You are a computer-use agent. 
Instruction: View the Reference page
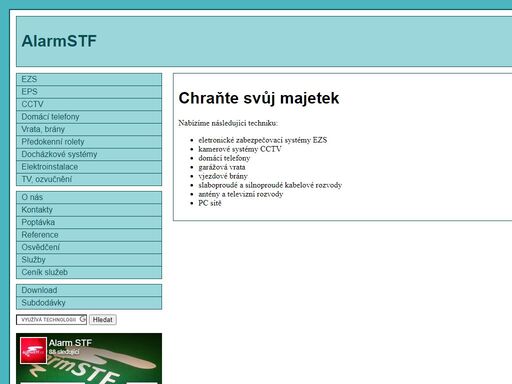[89, 235]
